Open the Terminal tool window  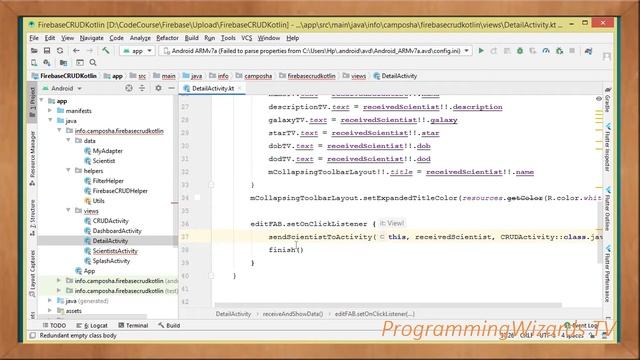pyautogui.click(x=133, y=325)
